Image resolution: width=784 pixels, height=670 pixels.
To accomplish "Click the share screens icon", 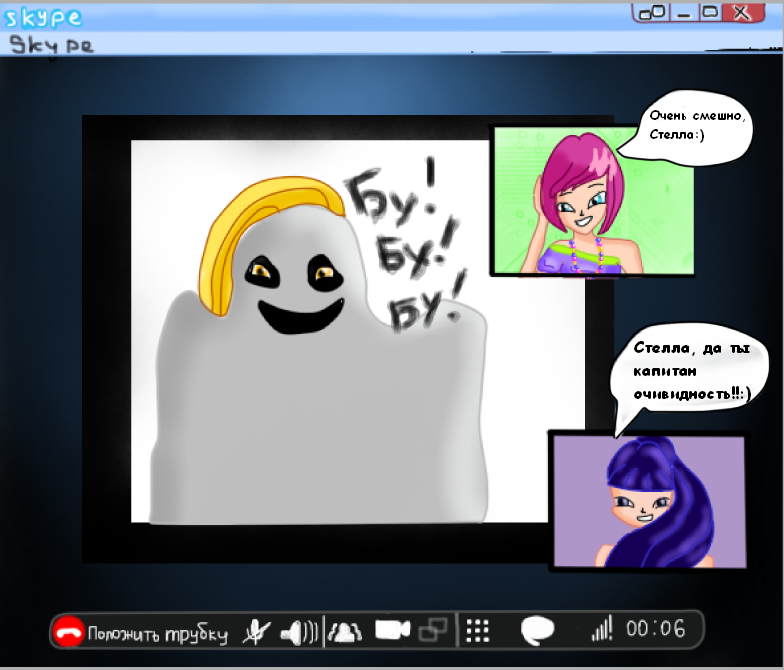I will (434, 630).
